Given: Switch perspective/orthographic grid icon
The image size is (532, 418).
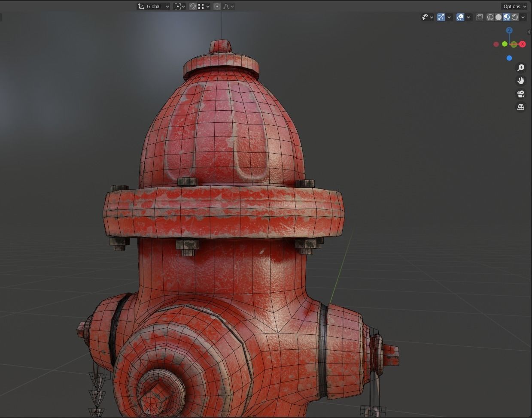Looking at the screenshot, I should [x=521, y=107].
